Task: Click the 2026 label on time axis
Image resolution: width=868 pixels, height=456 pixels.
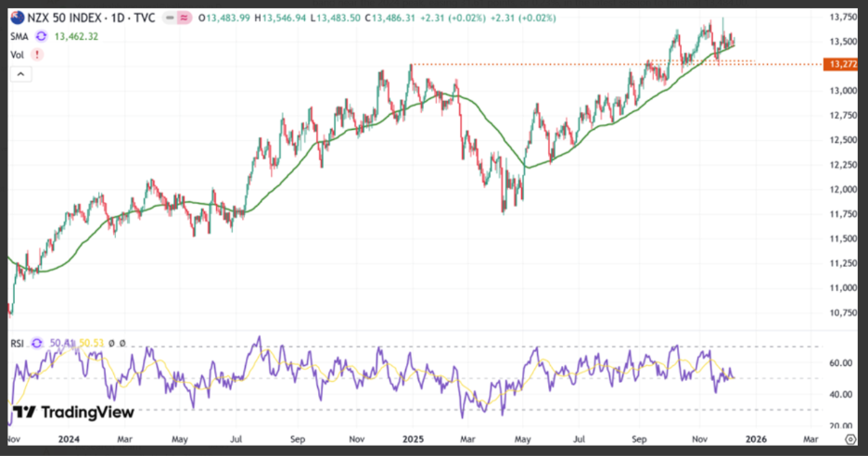Action: [756, 439]
